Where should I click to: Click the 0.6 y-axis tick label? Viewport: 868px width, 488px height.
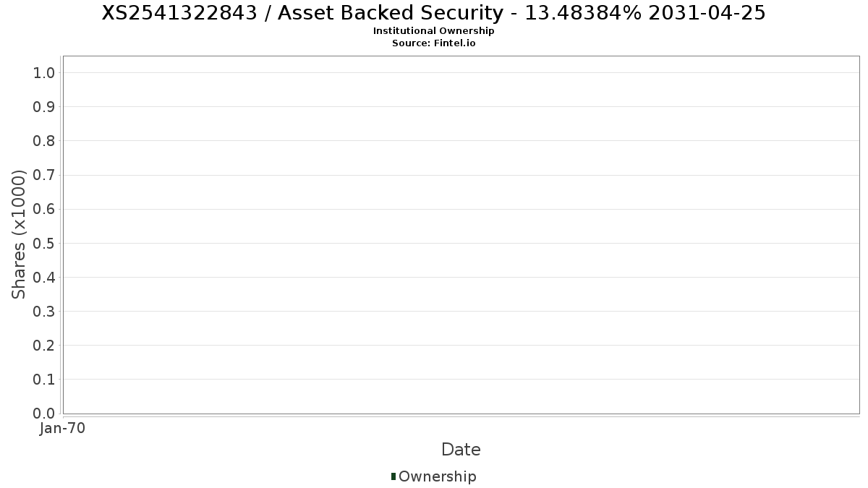(x=44, y=209)
